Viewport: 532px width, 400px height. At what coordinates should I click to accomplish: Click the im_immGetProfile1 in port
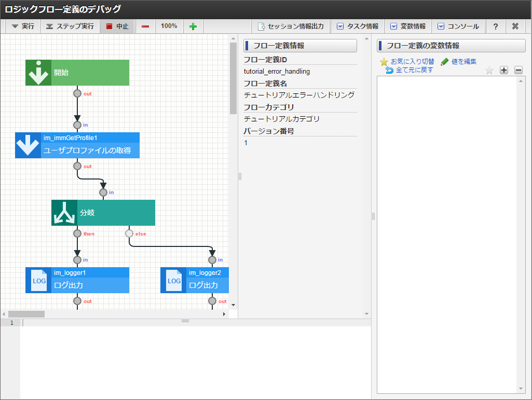click(77, 125)
